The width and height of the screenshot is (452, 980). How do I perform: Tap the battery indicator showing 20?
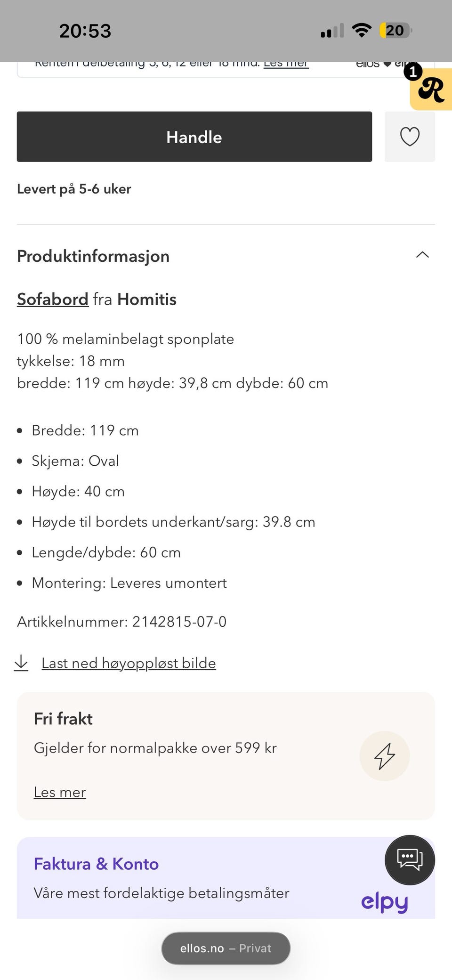395,31
